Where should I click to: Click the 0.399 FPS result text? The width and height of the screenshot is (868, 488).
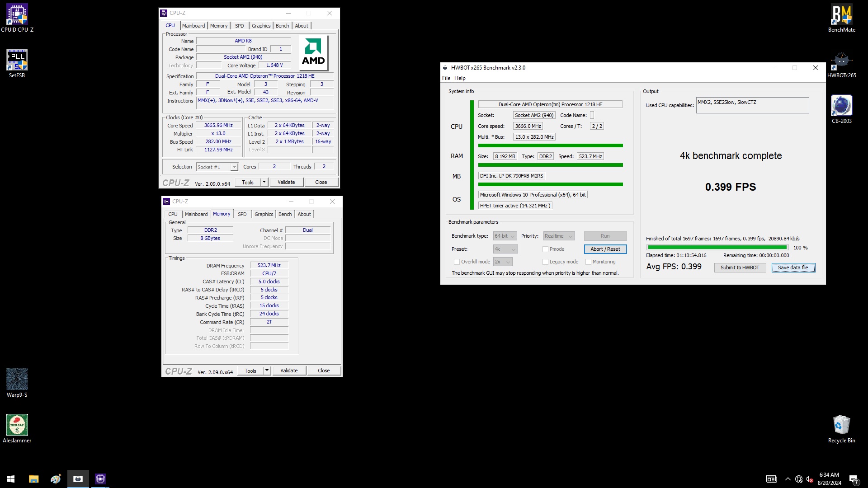coord(731,187)
